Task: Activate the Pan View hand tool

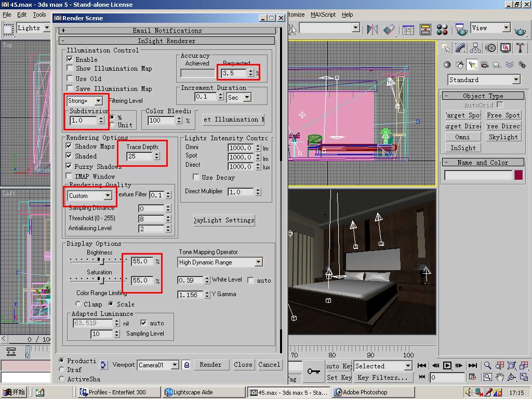Action: 500,377
